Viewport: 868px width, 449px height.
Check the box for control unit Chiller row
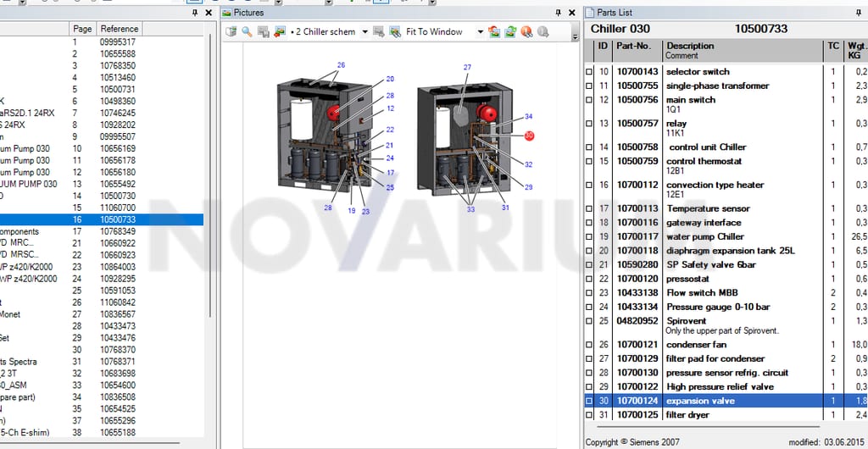click(589, 147)
